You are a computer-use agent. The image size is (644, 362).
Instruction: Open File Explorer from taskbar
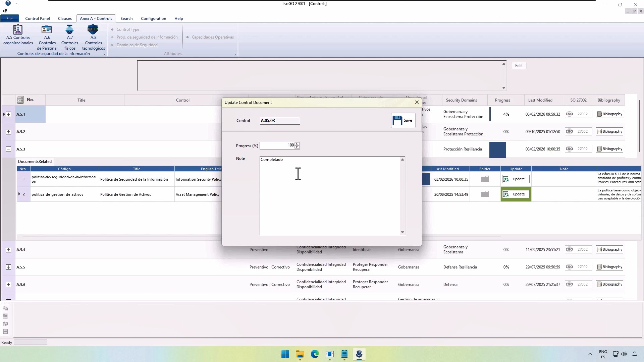[300, 354]
